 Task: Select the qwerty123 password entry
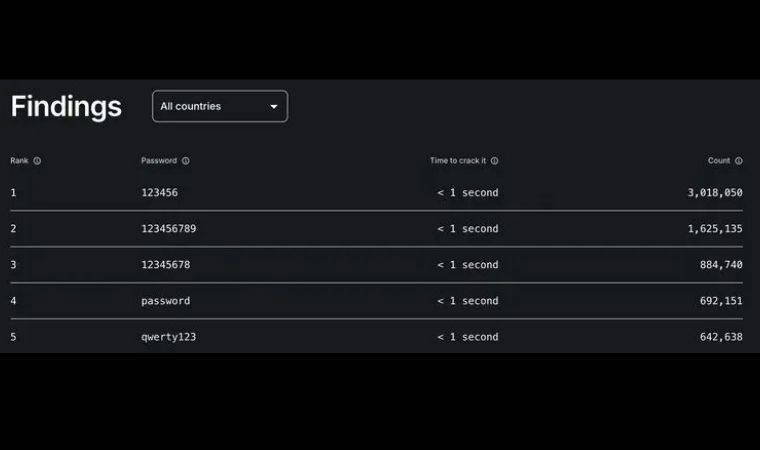(168, 337)
